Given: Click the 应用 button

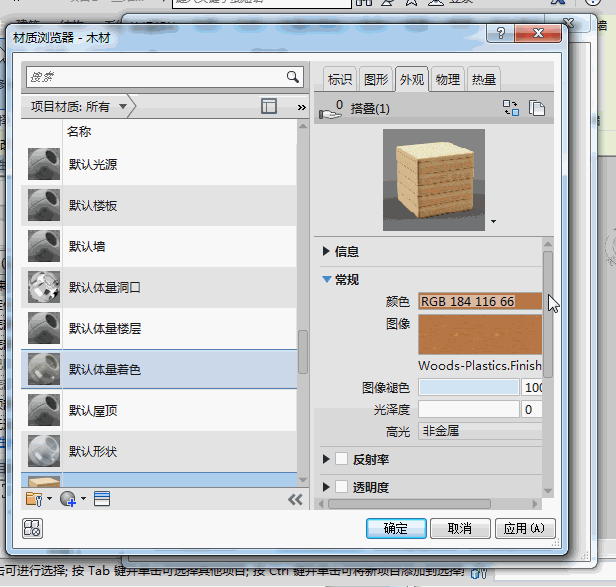Looking at the screenshot, I should (x=523, y=528).
